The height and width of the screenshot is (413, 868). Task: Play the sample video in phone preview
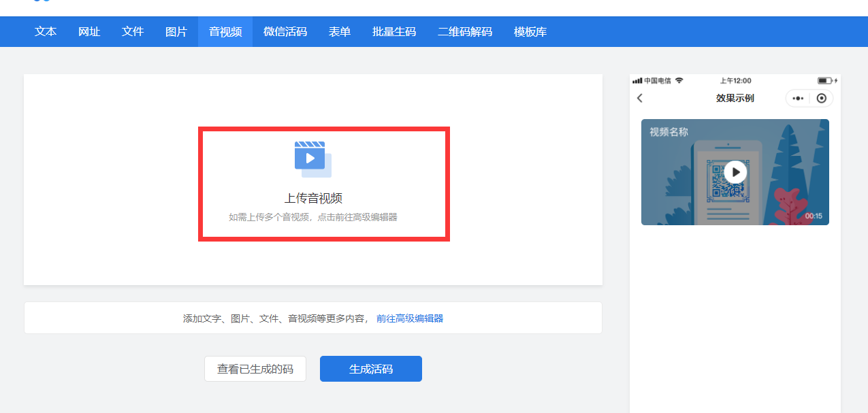[735, 172]
